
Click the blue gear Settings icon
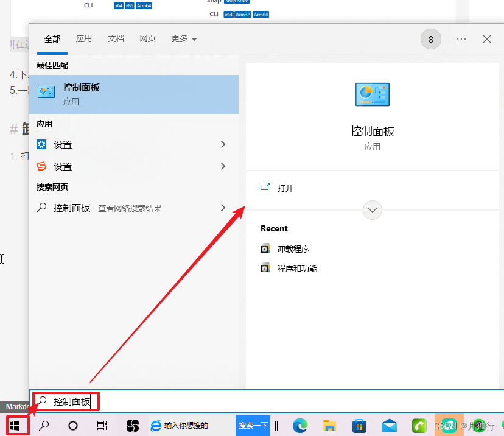tap(41, 144)
